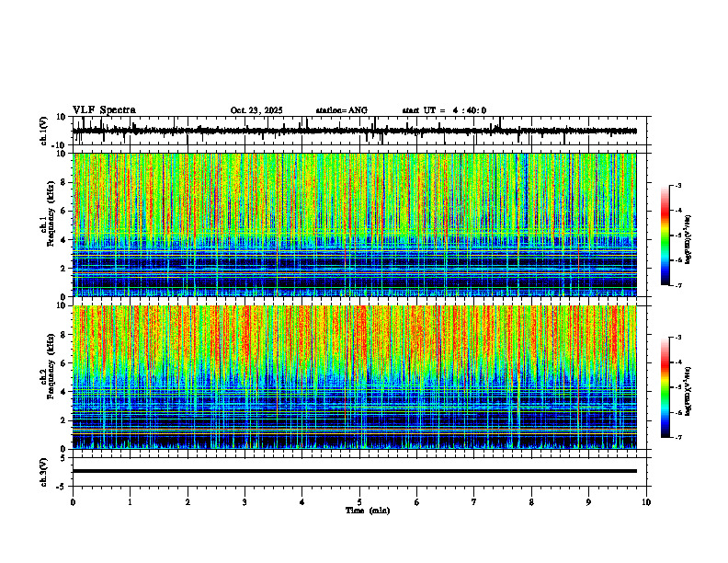Click the '9' minute tick on time axis
Image resolution: width=728 pixels, height=563 pixels.
pos(588,502)
